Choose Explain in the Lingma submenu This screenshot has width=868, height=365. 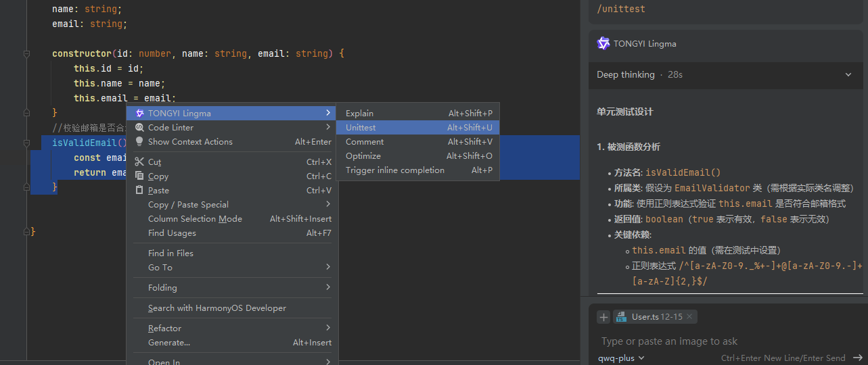(x=359, y=113)
